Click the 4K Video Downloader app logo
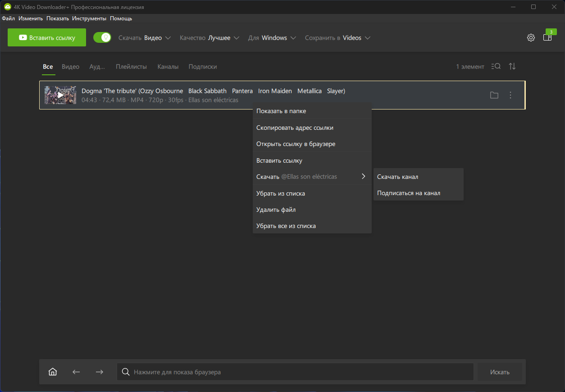 pyautogui.click(x=7, y=7)
